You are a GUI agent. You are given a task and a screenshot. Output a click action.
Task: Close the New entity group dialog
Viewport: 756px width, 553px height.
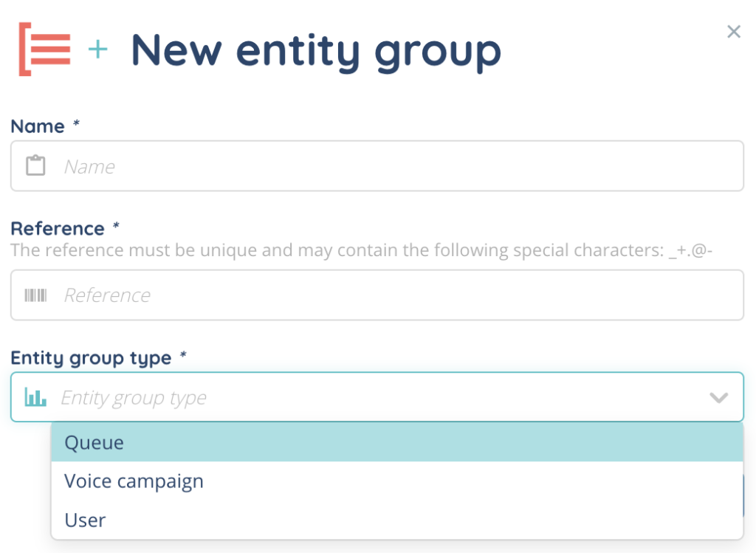click(x=733, y=32)
